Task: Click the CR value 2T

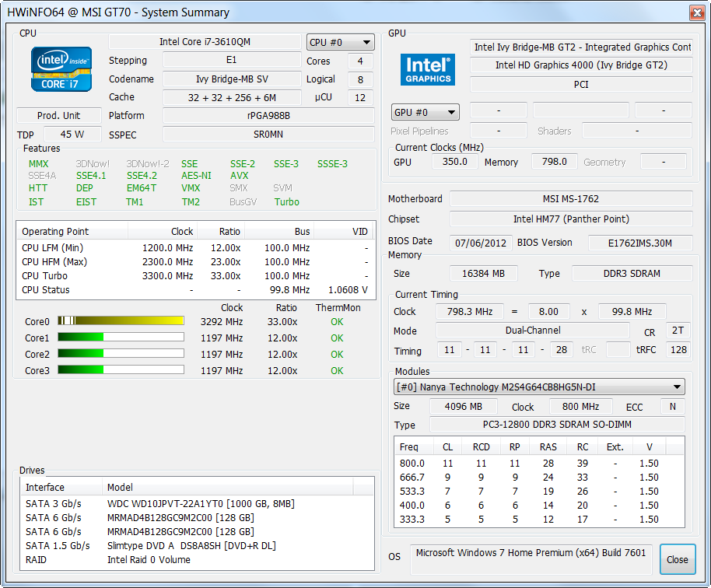Action: [x=678, y=330]
